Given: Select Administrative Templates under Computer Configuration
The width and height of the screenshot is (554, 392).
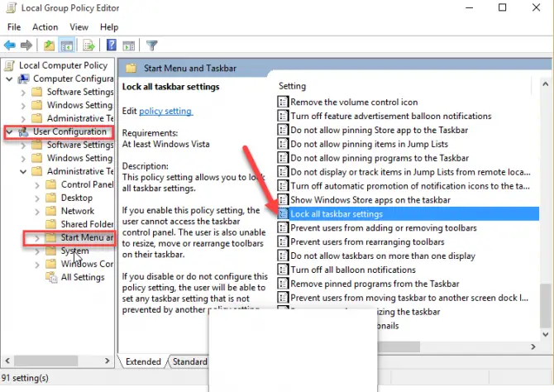Looking at the screenshot, I should click(80, 118).
